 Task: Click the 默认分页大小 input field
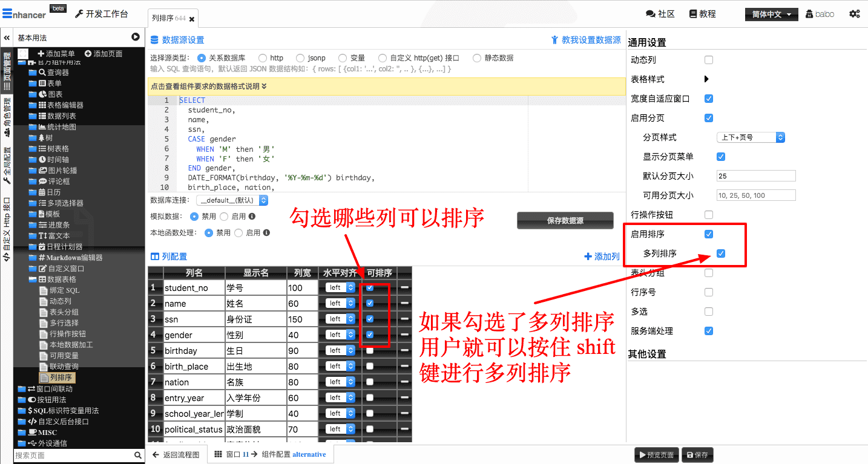pyautogui.click(x=755, y=176)
